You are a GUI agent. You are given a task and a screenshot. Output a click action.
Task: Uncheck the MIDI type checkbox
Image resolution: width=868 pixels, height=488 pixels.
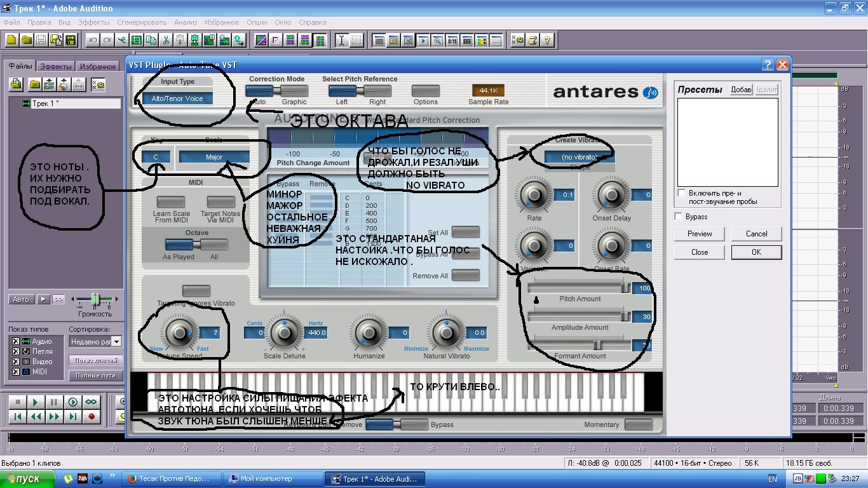[x=16, y=372]
